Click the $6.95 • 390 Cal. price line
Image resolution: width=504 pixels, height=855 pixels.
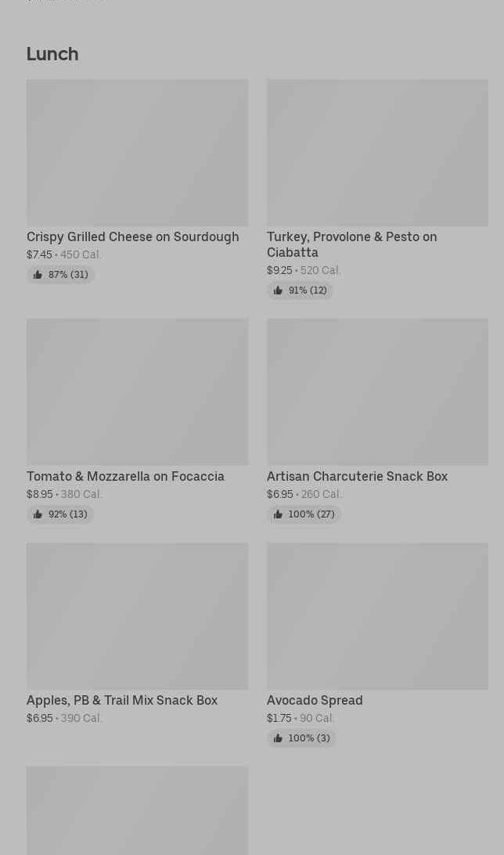click(x=64, y=718)
